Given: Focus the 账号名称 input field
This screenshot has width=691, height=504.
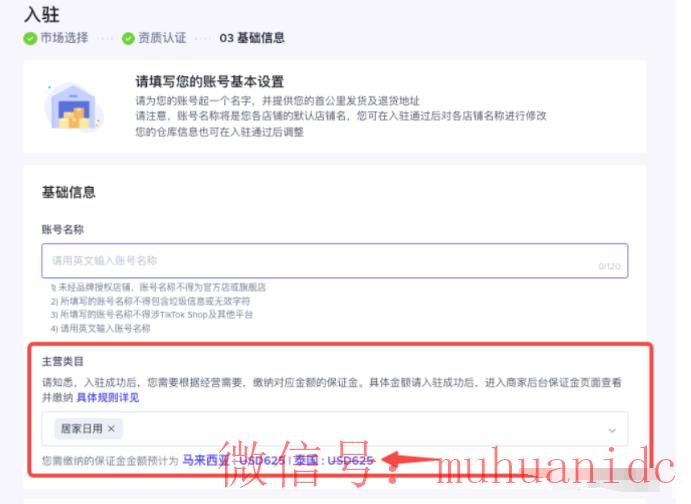Looking at the screenshot, I should click(x=335, y=261).
